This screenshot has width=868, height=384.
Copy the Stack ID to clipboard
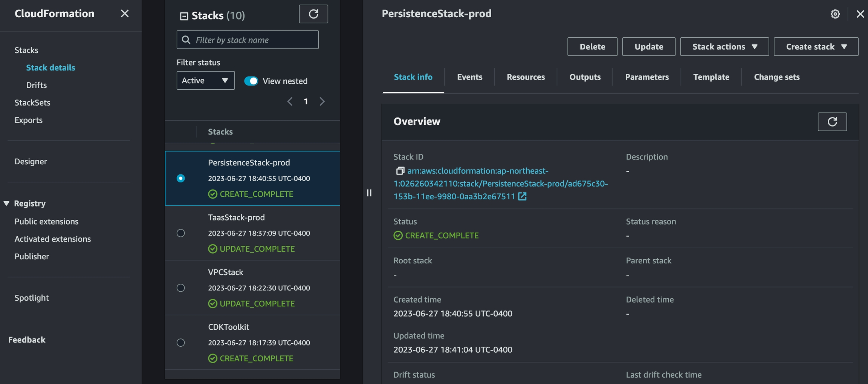click(400, 171)
